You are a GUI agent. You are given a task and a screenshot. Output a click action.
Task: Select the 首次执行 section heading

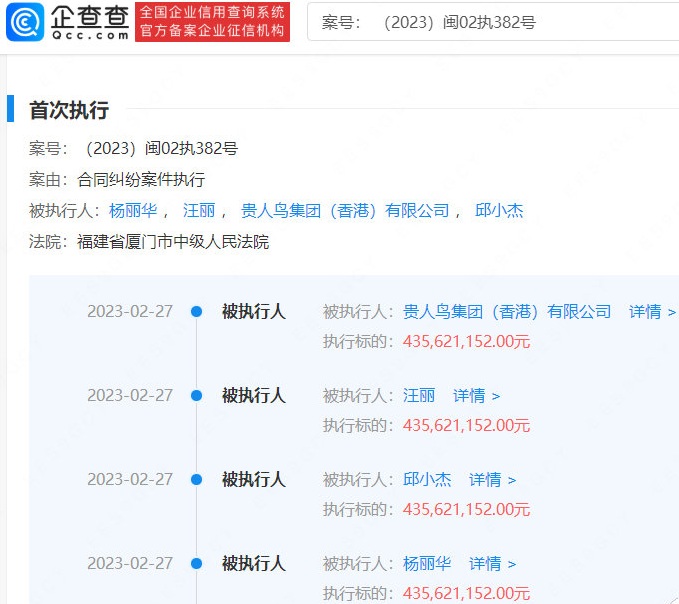68,110
